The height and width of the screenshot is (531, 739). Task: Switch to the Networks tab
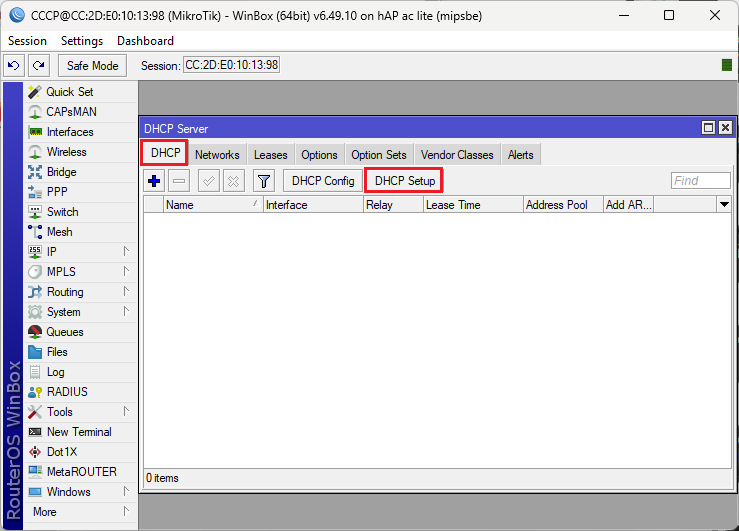point(217,155)
